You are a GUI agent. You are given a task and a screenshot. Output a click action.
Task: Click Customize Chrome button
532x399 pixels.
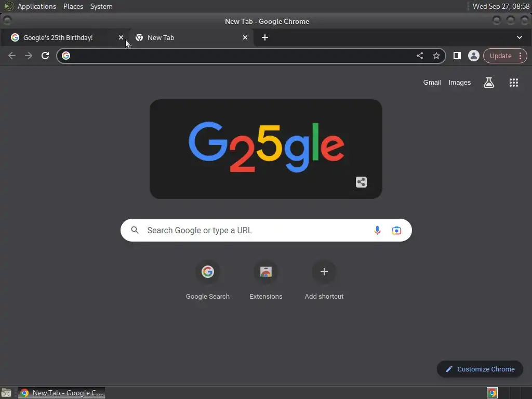480,369
